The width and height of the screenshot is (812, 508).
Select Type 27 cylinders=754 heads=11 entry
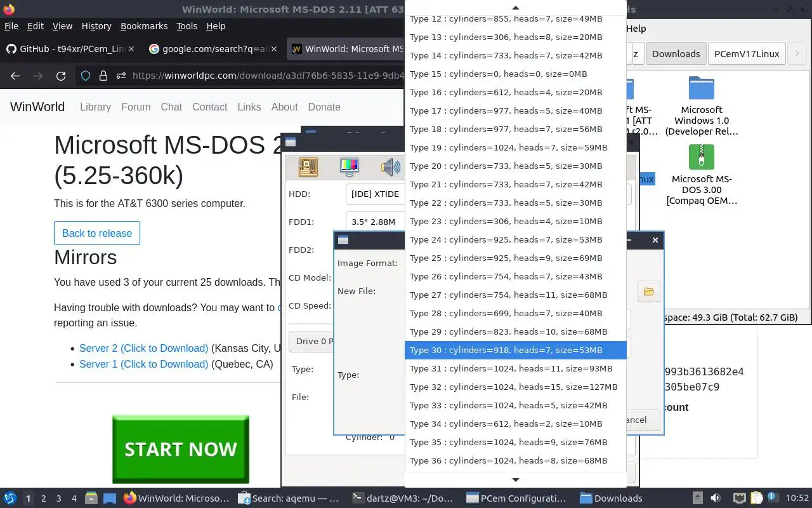(515, 295)
